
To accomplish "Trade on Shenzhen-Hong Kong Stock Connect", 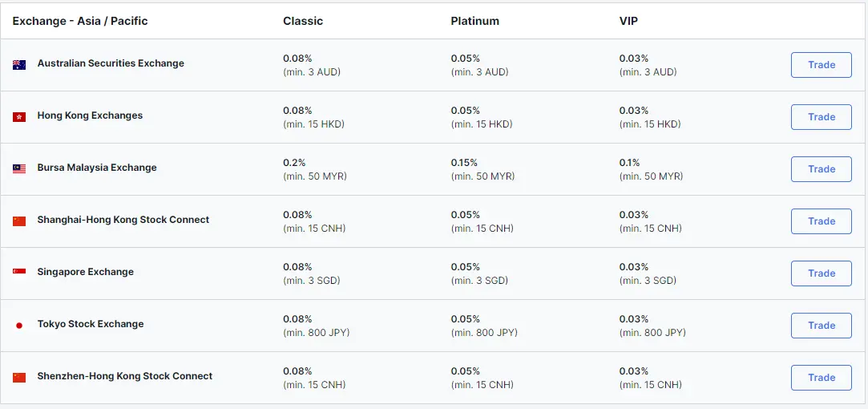I will tap(821, 378).
